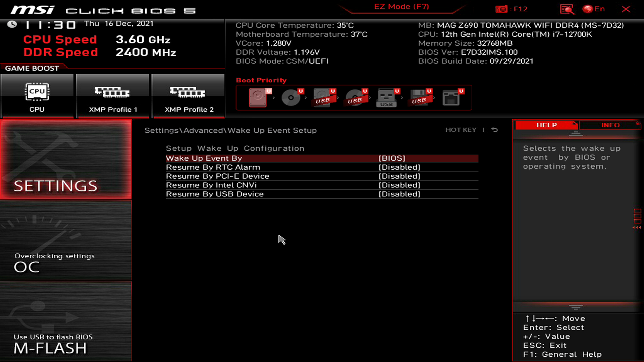This screenshot has height=362, width=644.
Task: Expand Resume By PCI-E Device dropdown
Action: [399, 176]
